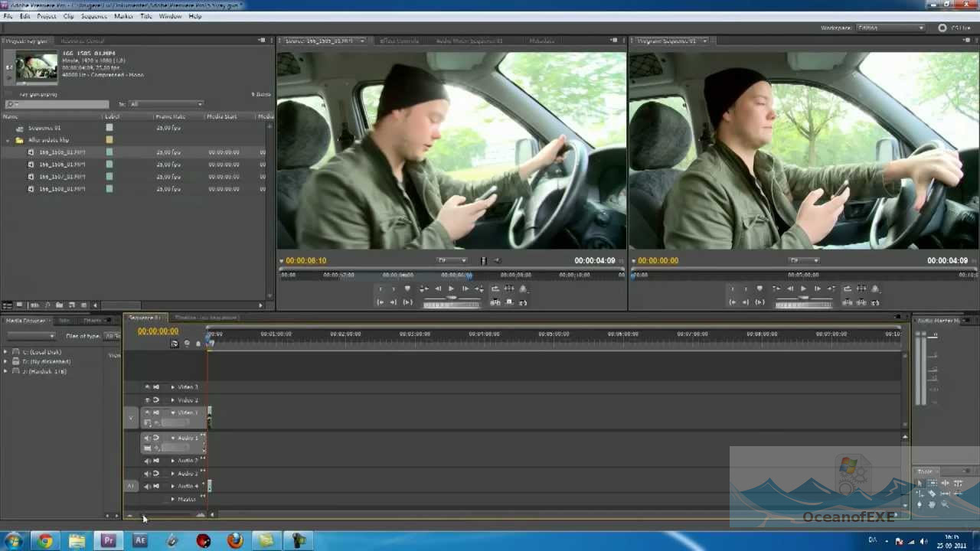Mute the Audio 3 track speaker
This screenshot has height=551, width=980.
[147, 474]
